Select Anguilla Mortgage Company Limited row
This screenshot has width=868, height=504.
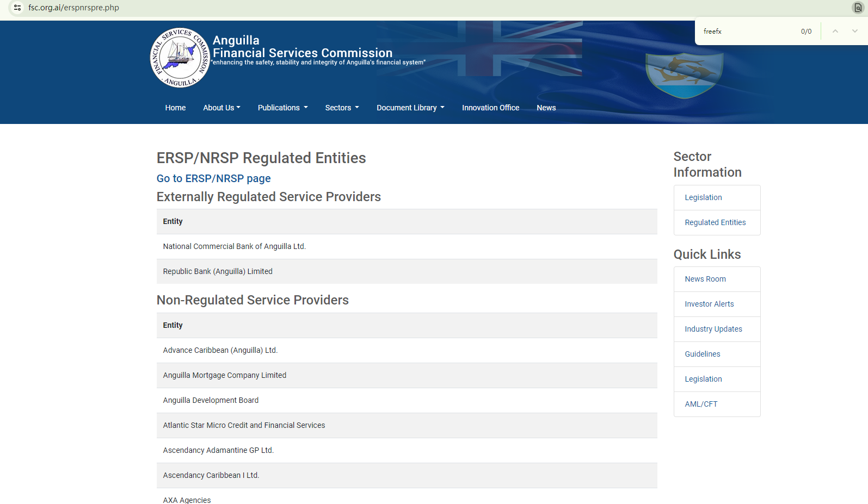pos(407,375)
